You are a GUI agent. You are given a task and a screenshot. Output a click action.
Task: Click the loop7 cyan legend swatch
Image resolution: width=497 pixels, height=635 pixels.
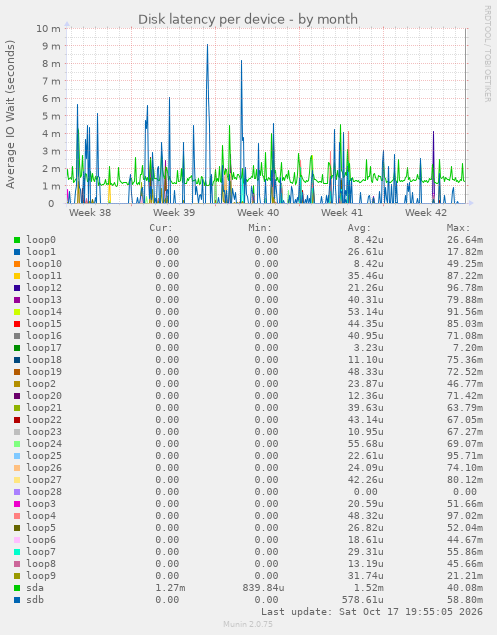coord(17,552)
